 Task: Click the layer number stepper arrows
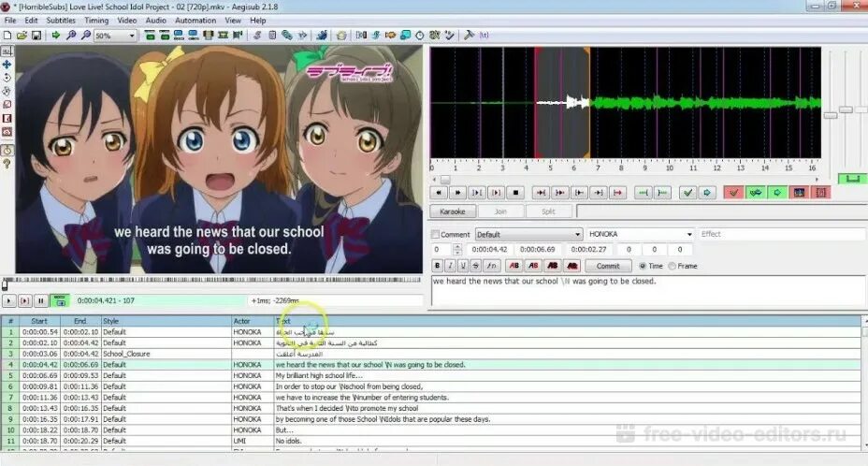[457, 250]
